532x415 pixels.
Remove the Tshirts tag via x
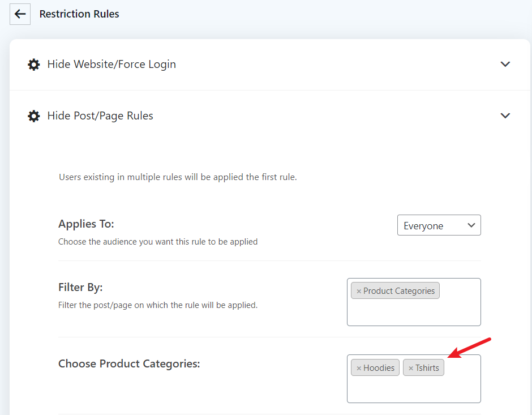[x=410, y=368]
